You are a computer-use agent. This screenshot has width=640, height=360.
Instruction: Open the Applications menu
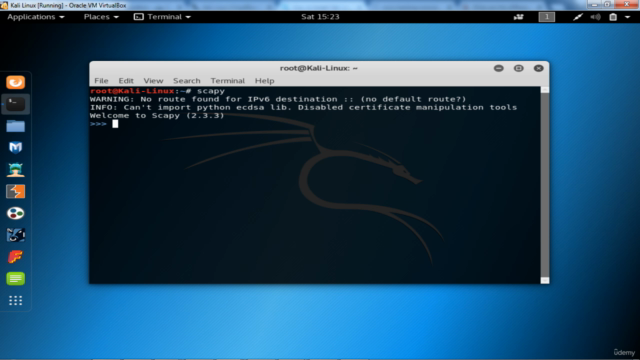click(x=36, y=17)
